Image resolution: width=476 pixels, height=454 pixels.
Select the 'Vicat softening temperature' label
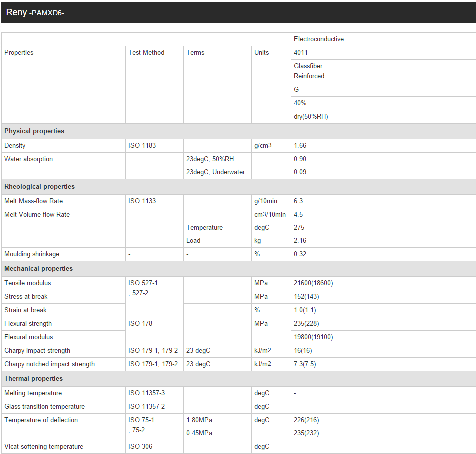(44, 446)
